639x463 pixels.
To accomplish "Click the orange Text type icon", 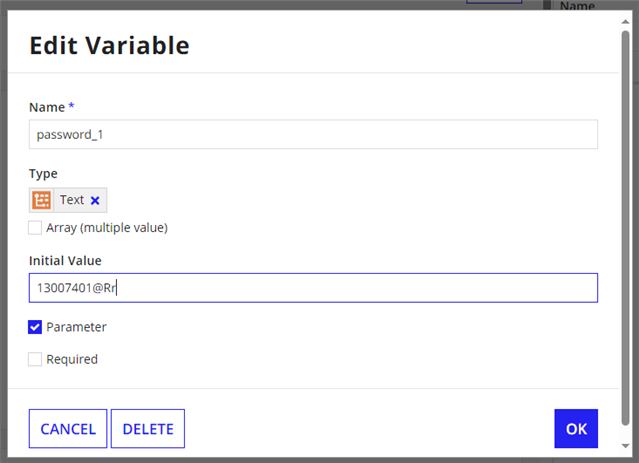I will [x=41, y=200].
